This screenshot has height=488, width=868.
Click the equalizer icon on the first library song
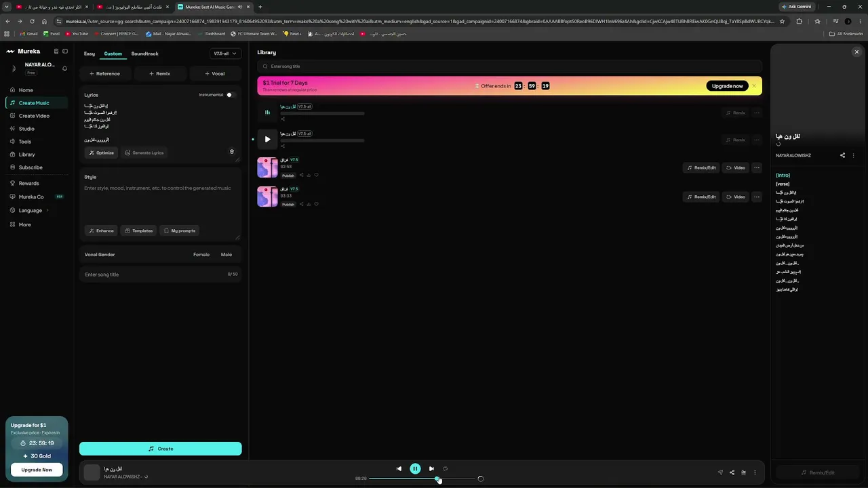point(267,113)
